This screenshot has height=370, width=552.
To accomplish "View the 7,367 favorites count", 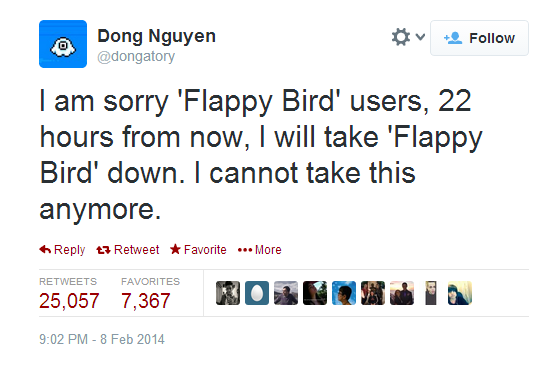I will [146, 301].
